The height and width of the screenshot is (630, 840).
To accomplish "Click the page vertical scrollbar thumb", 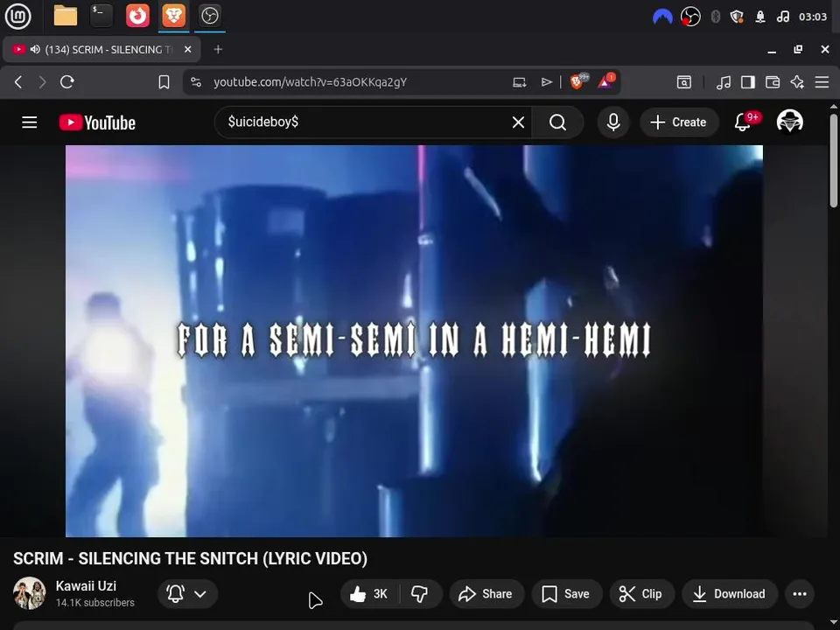I will point(834,161).
